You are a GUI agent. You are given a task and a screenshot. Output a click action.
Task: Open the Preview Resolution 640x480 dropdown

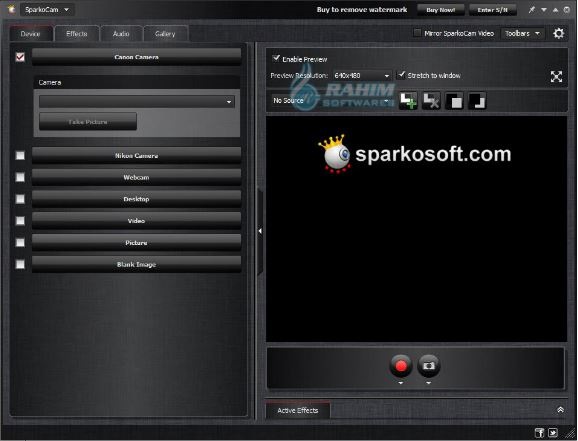tap(361, 76)
